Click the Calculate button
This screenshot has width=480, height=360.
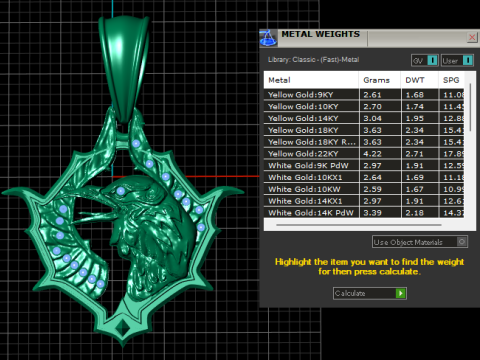[370, 293]
